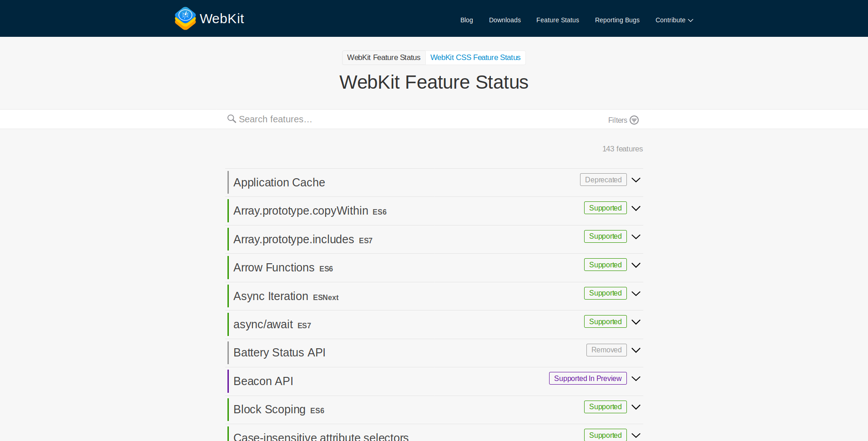
Task: Open the Beacon API feature title
Action: click(263, 381)
